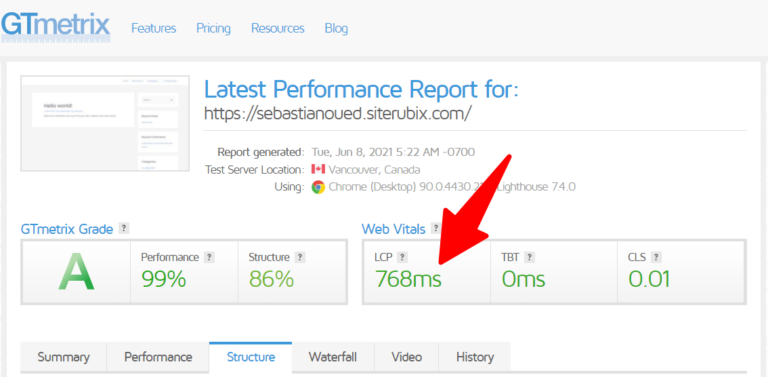Viewport: 768px width, 377px height.
Task: Click the sebastianoued.siterubix.com URL
Action: pos(337,113)
